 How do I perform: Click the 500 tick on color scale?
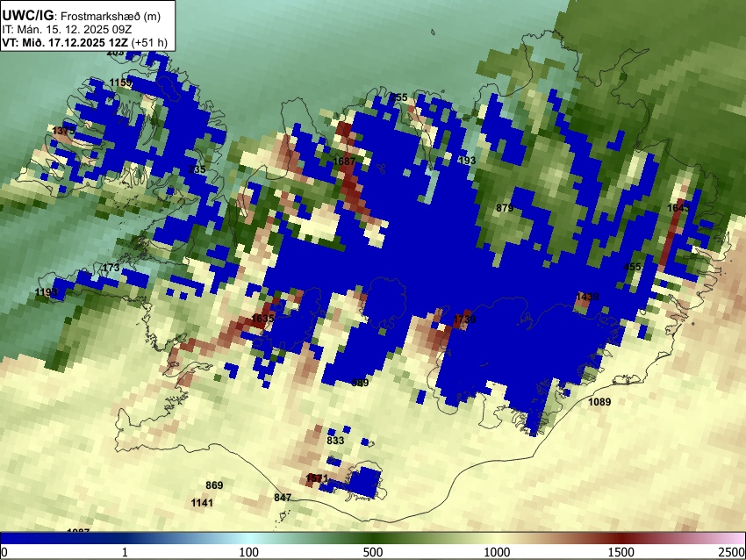pos(373,552)
